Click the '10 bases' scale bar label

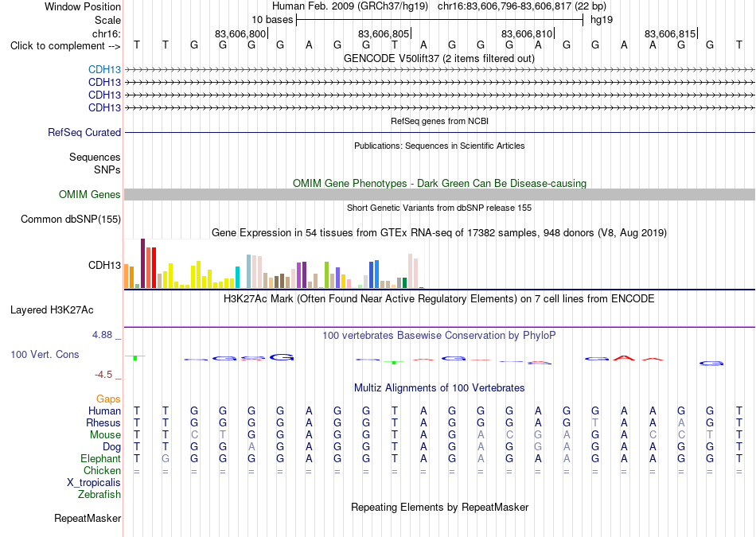tap(272, 20)
